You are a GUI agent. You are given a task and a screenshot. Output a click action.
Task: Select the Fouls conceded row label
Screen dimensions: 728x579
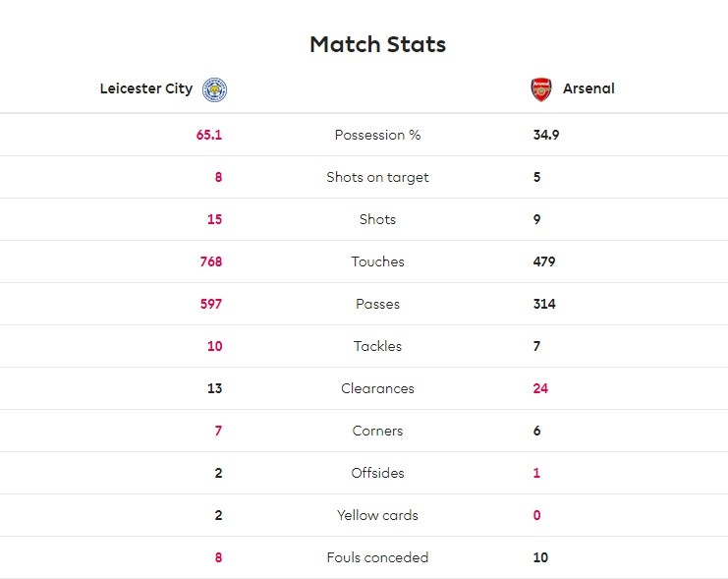377,557
